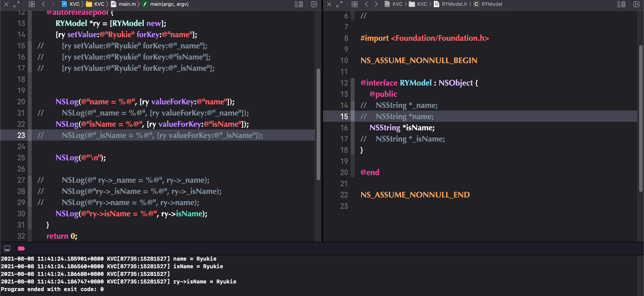Go back in right editor history
This screenshot has width=644, height=296.
point(366,4)
